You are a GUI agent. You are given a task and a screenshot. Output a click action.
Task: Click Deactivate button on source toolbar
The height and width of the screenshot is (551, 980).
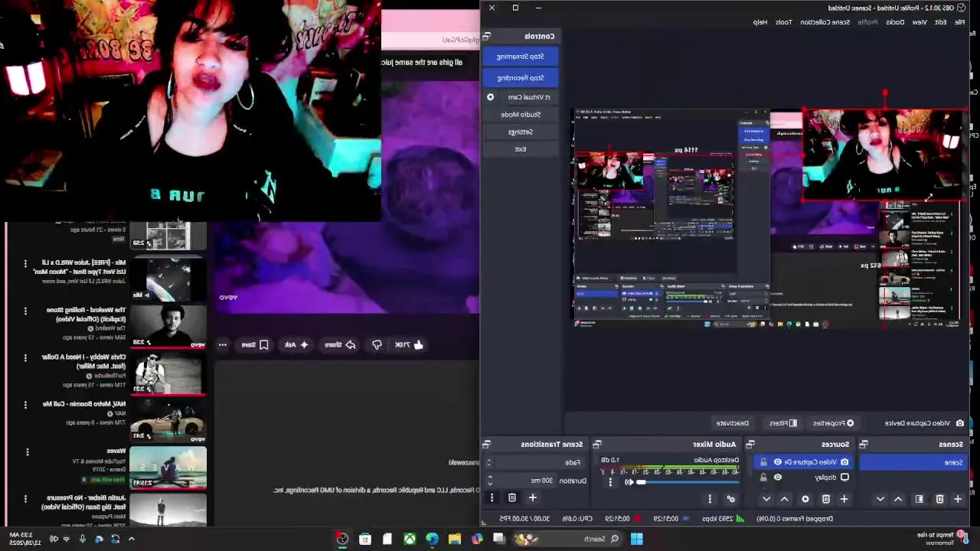(x=733, y=423)
